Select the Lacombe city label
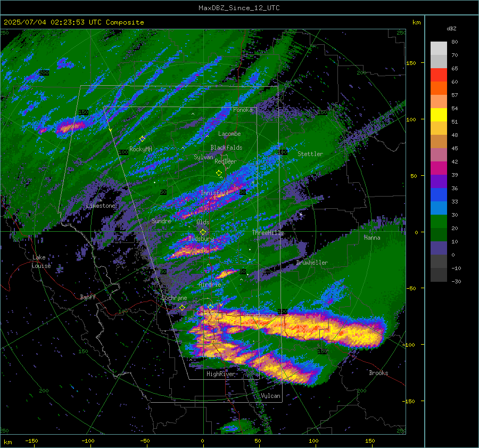Screen dimensions: 479x448 229,134
